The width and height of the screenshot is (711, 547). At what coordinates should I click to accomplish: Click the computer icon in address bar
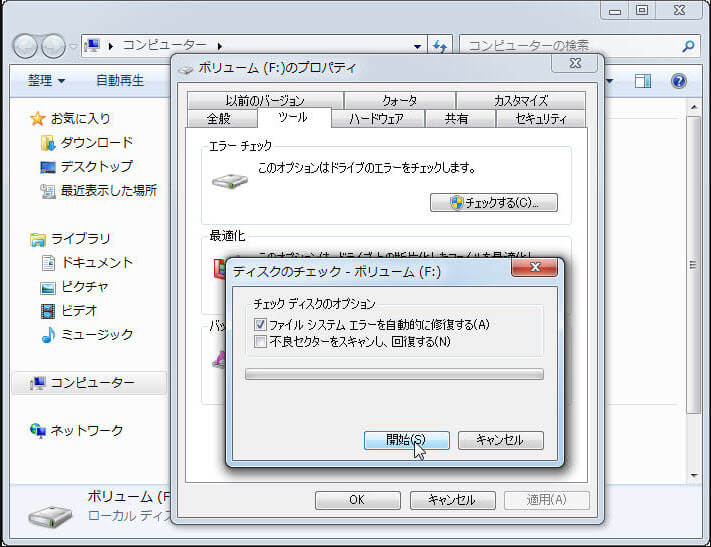(x=92, y=45)
